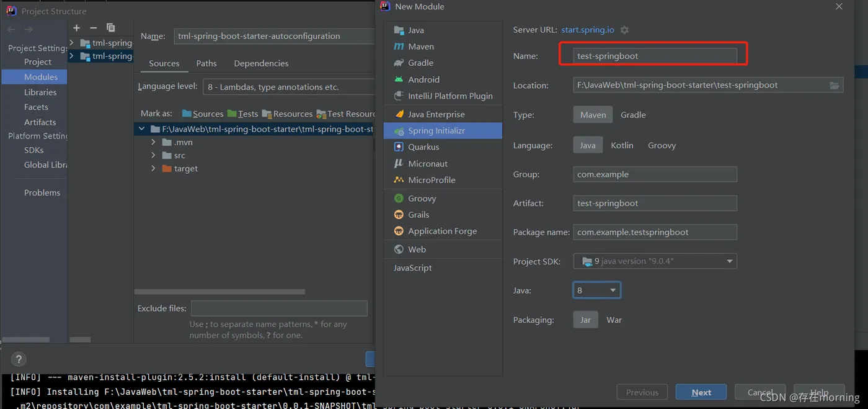Open the Java version dropdown

point(596,290)
